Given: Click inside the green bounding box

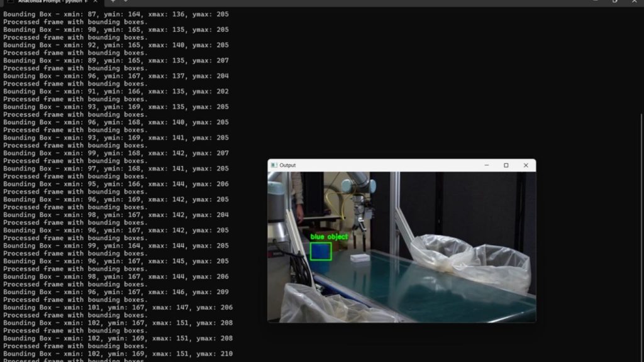Looking at the screenshot, I should [x=321, y=251].
